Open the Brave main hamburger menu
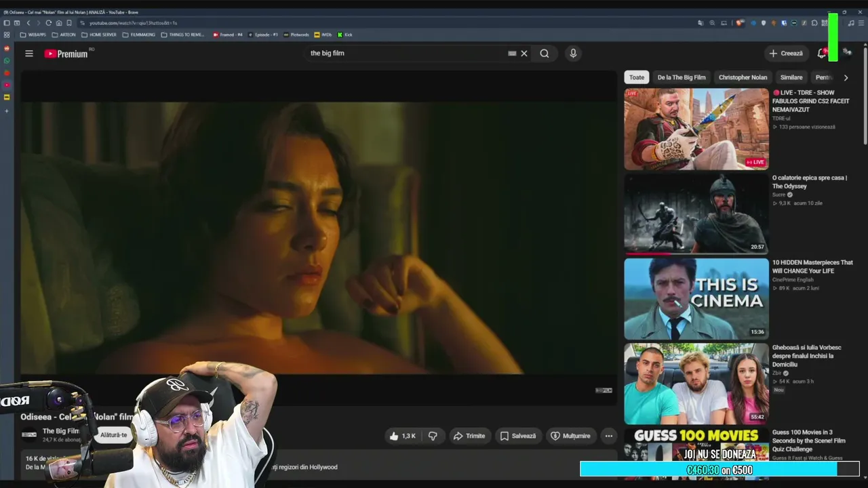 click(x=861, y=23)
